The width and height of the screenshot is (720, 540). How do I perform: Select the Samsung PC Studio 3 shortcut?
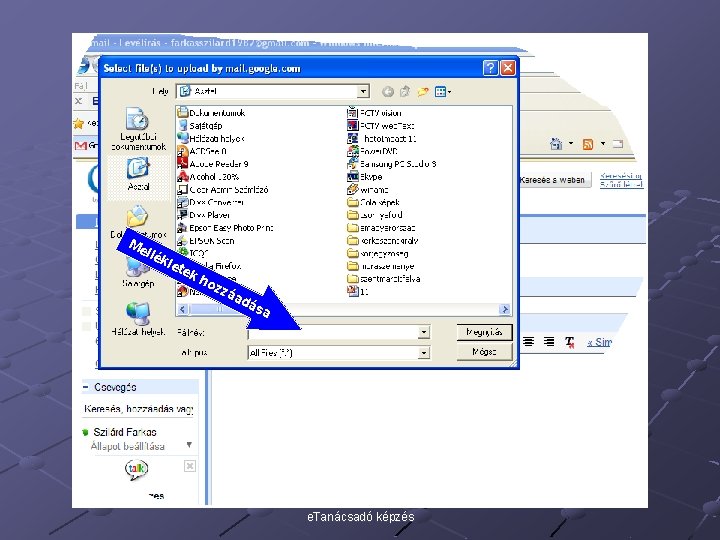[392, 164]
